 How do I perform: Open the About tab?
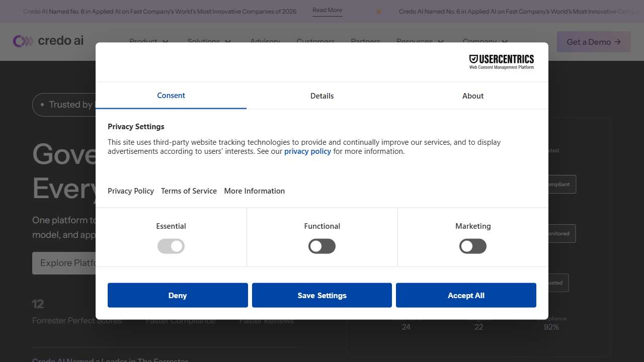click(x=473, y=96)
